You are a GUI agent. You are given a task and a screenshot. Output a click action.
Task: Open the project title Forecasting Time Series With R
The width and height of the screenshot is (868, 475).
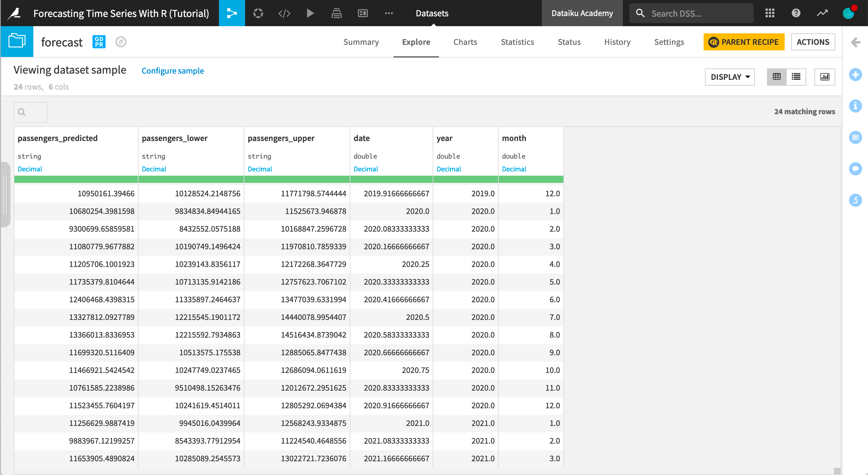pos(121,13)
